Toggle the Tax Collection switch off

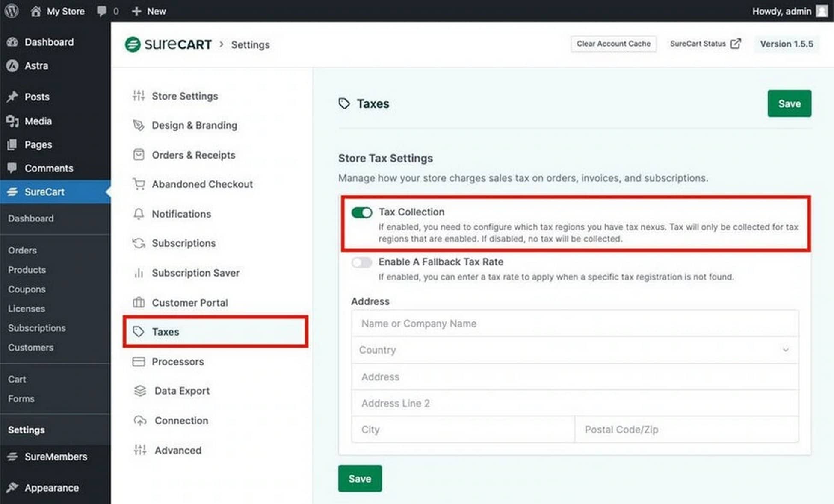[x=361, y=212]
